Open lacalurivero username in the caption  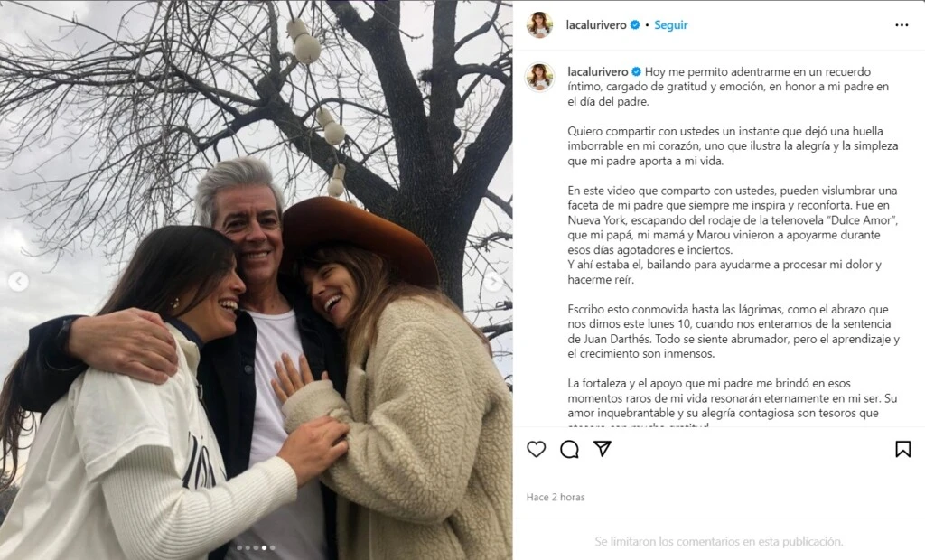tap(598, 72)
